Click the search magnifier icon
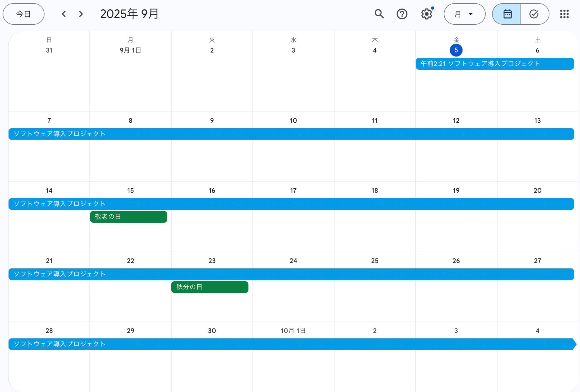The image size is (580, 392). pyautogui.click(x=379, y=14)
